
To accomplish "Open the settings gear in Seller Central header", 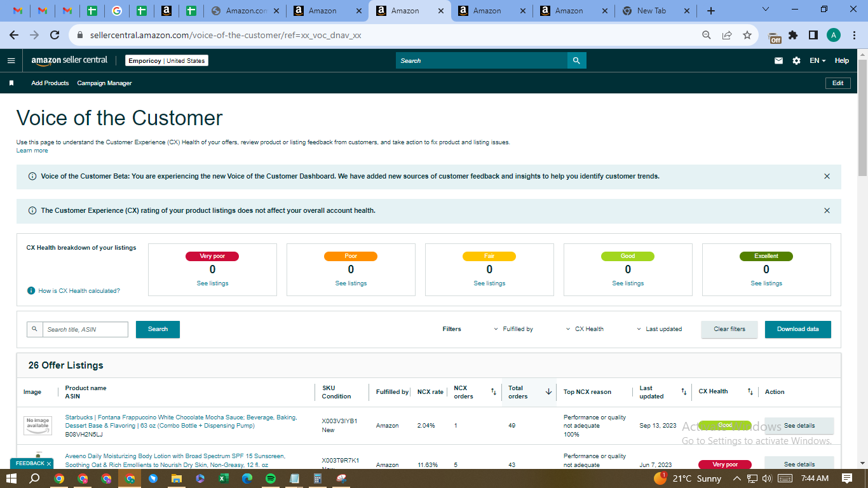I will tap(796, 60).
